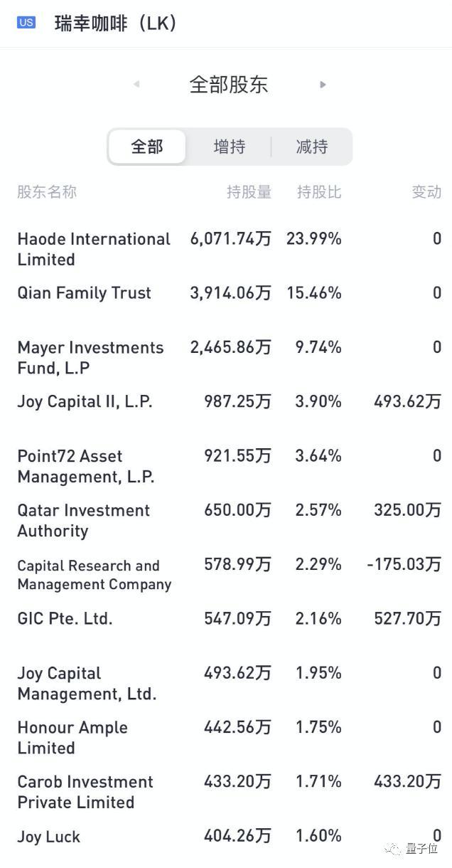
Task: Click the 股东名称 column header
Action: [47, 192]
